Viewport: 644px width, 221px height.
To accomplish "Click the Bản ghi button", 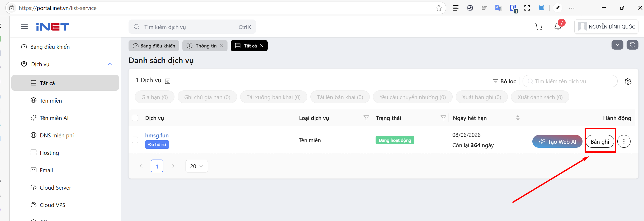I will (600, 142).
